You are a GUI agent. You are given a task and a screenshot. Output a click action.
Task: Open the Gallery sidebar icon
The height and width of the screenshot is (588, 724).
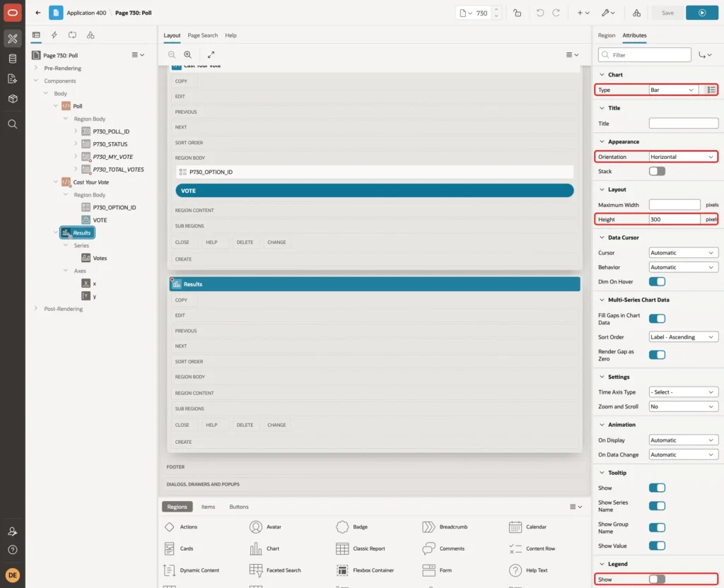13,99
